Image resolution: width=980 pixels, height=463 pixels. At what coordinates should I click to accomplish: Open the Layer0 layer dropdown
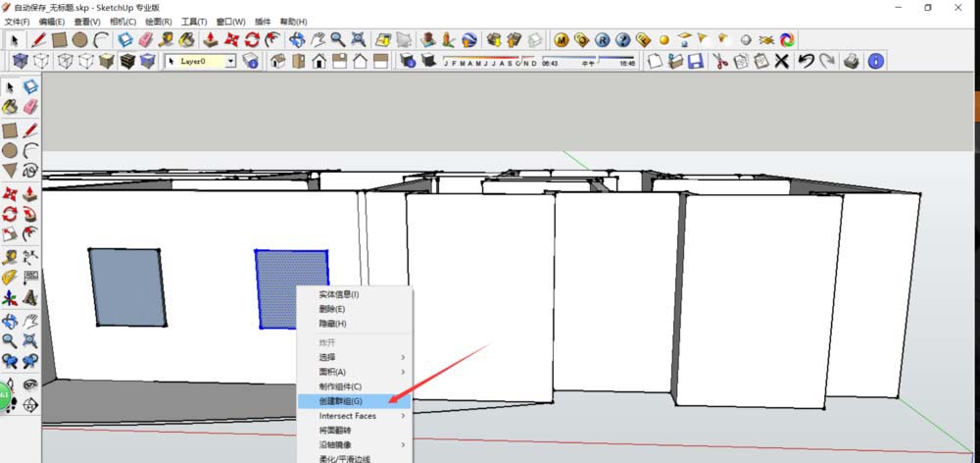pos(230,61)
